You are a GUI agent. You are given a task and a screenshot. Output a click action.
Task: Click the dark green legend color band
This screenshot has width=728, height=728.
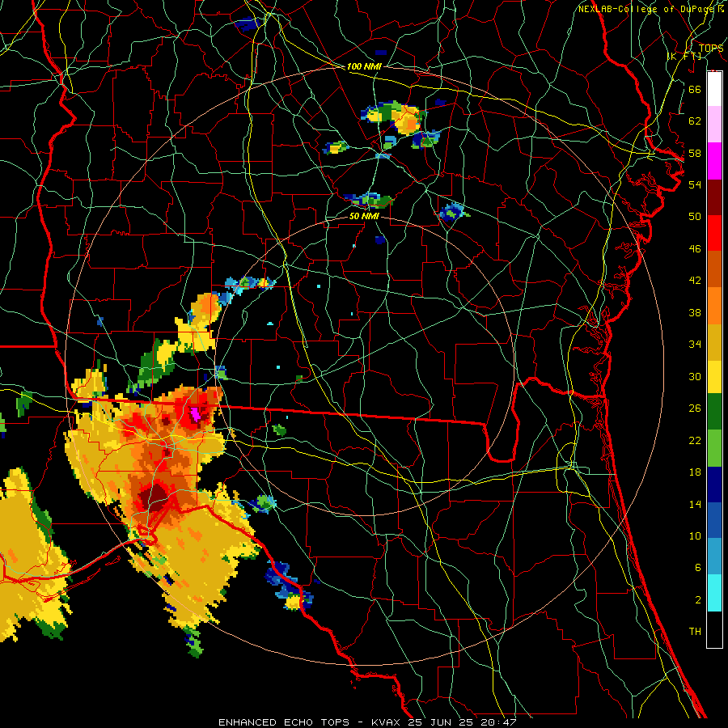pos(714,412)
